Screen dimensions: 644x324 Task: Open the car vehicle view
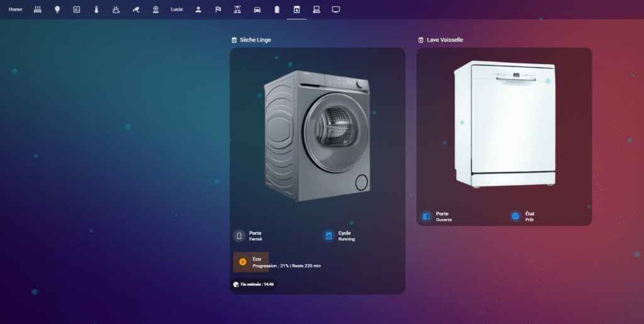[257, 9]
